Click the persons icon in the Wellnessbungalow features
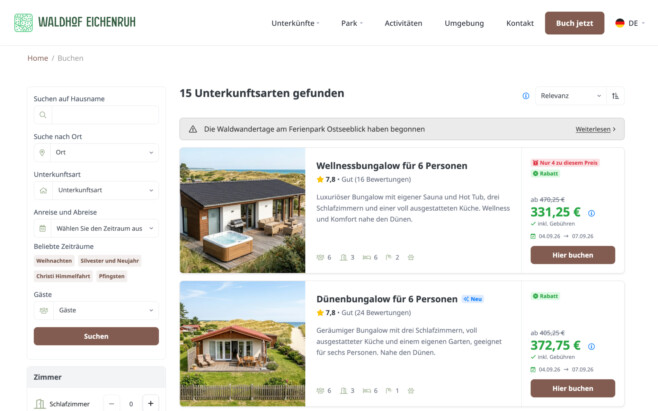The width and height of the screenshot is (658, 411). click(x=320, y=257)
